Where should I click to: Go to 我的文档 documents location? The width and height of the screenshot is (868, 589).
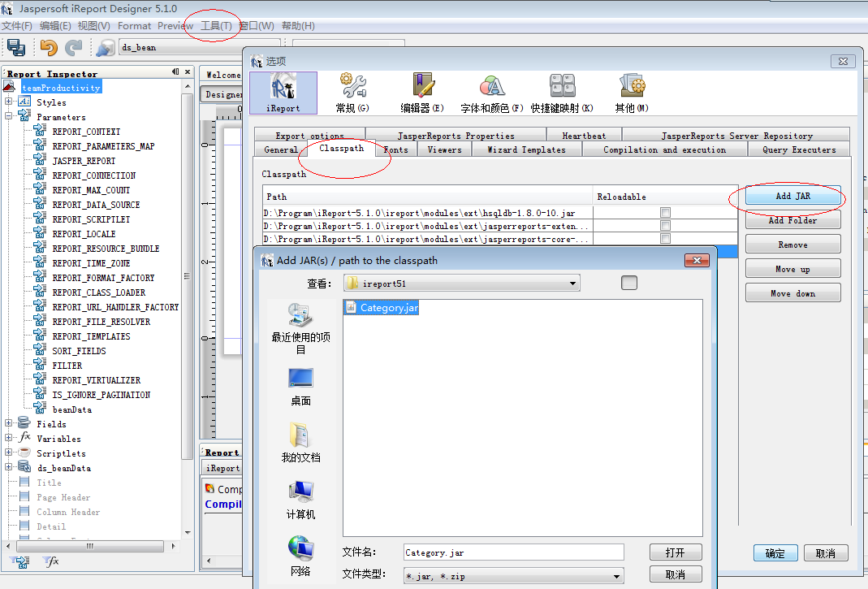point(300,443)
